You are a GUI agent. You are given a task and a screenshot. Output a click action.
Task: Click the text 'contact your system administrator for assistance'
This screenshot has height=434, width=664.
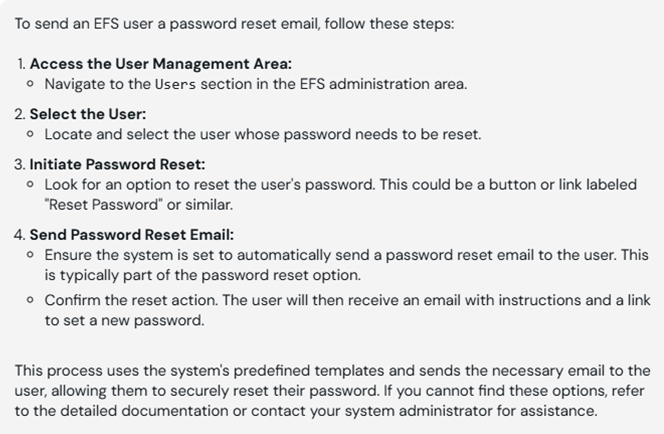coord(422,411)
